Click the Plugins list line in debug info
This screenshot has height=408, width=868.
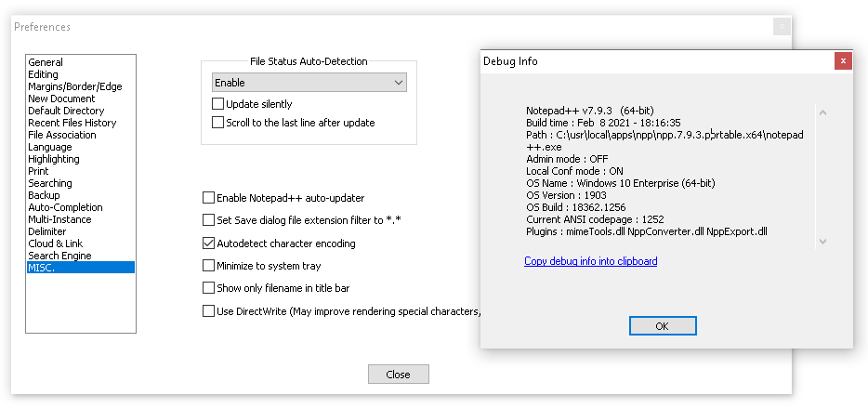(x=647, y=231)
